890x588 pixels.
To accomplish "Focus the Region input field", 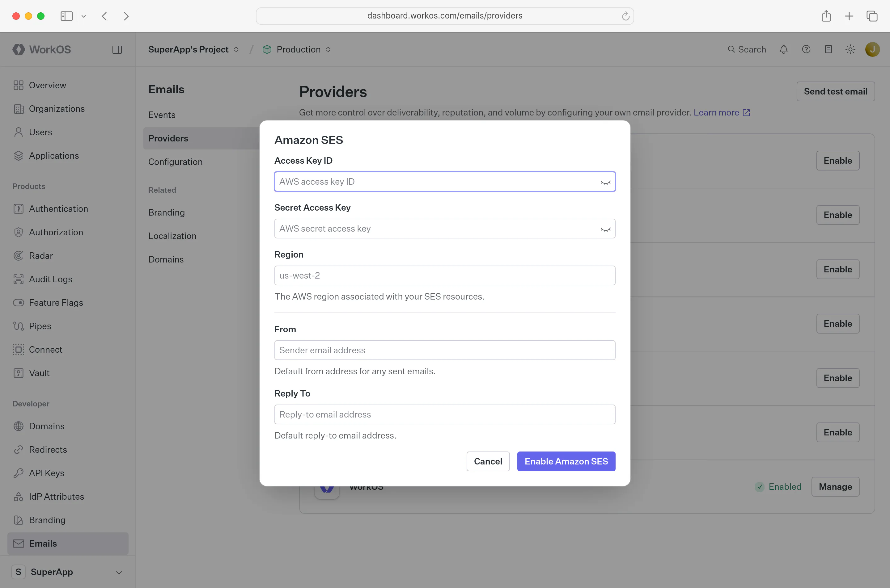I will tap(445, 275).
